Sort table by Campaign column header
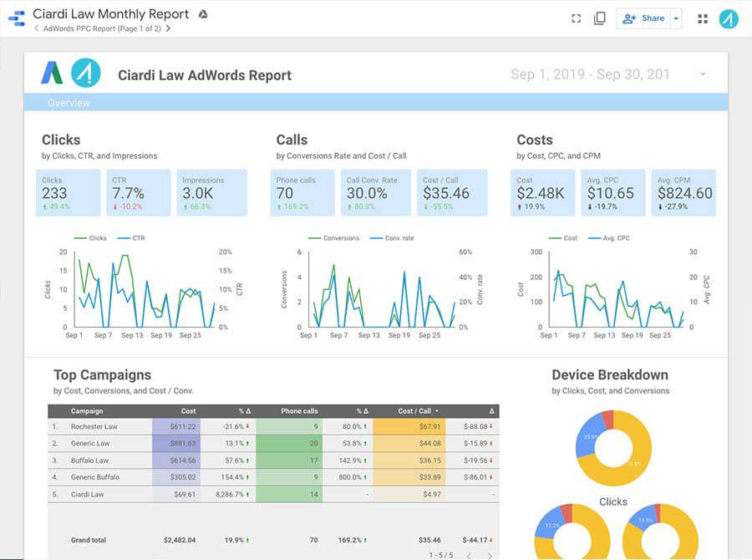Screen dimensions: 752x560 point(87,410)
